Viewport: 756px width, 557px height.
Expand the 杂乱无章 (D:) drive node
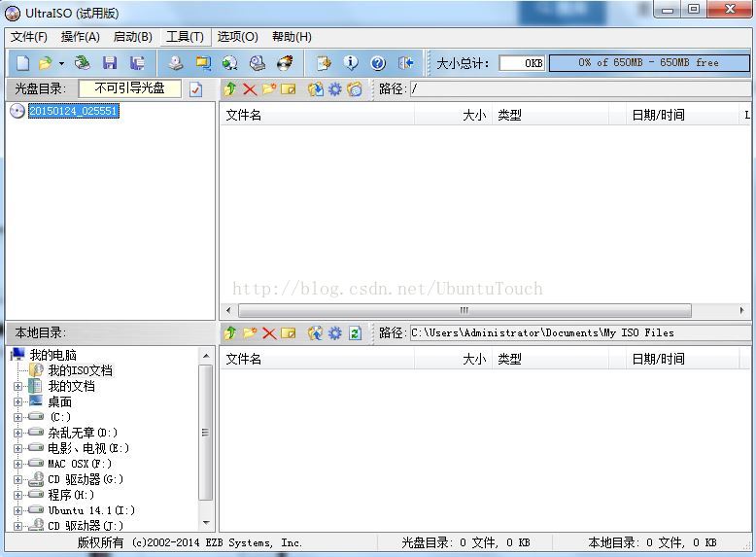click(17, 433)
